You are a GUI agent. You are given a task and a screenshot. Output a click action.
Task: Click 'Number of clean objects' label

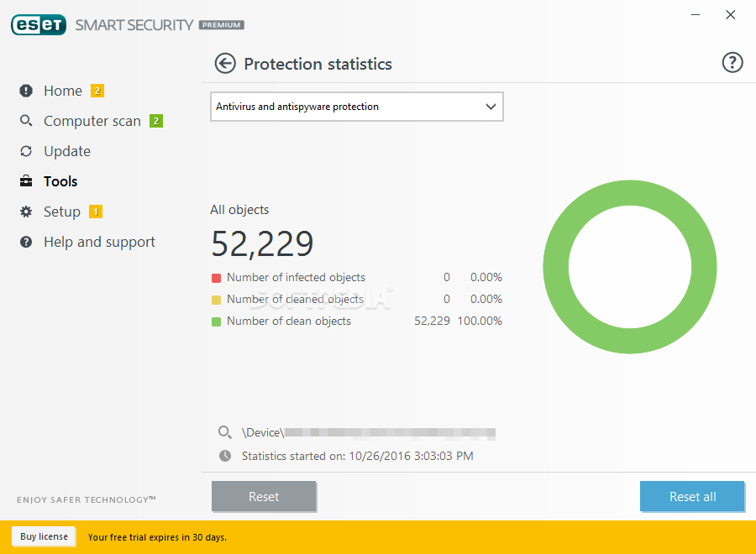[289, 321]
